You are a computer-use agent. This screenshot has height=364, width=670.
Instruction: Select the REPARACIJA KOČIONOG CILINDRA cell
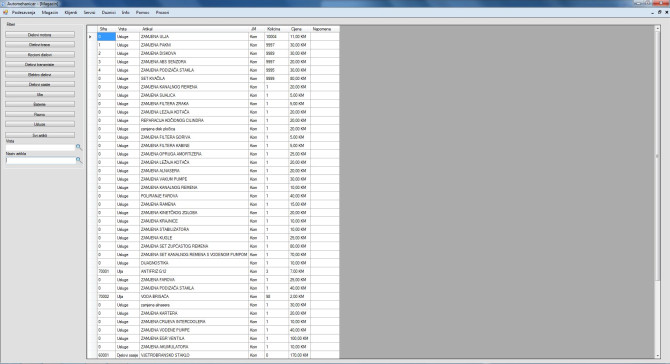pyautogui.click(x=194, y=120)
